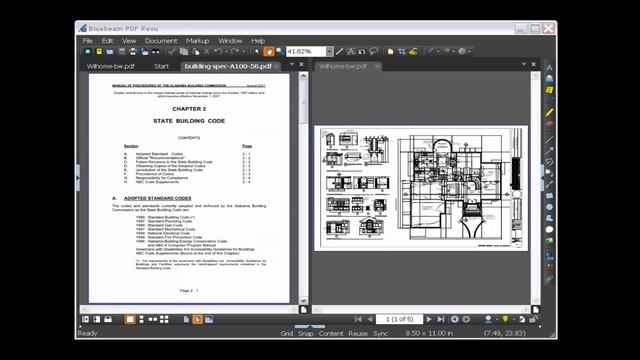Select the Line tool in the top toolbar
The image size is (640, 360).
tap(339, 51)
